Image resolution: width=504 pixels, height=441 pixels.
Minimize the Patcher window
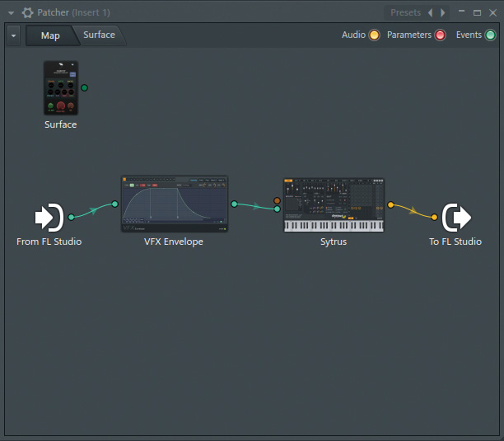(x=461, y=12)
